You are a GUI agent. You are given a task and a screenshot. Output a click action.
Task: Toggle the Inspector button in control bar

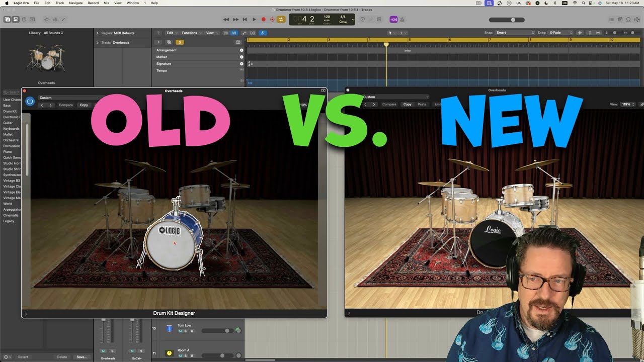16,20
